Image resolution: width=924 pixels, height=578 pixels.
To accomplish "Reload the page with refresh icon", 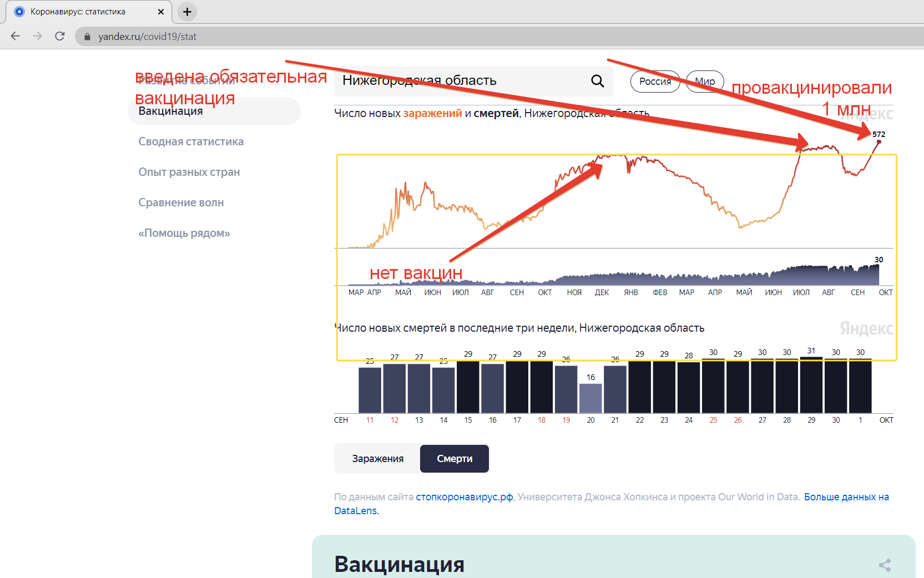I will pos(60,36).
